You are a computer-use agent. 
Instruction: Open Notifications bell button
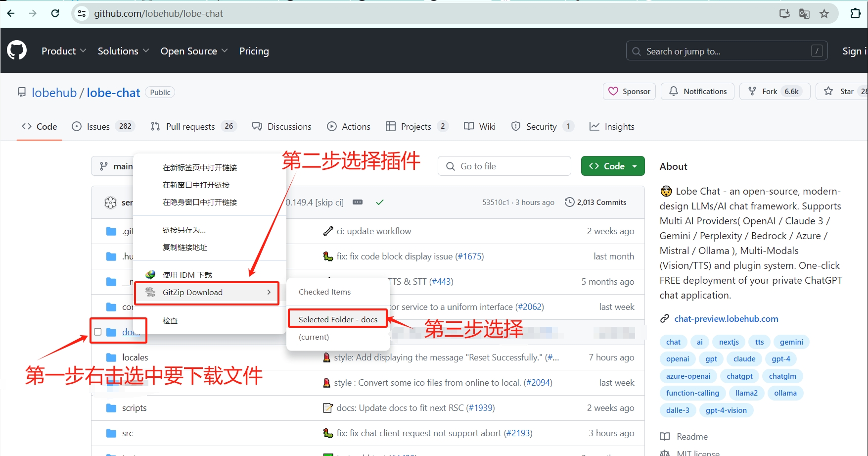point(698,92)
